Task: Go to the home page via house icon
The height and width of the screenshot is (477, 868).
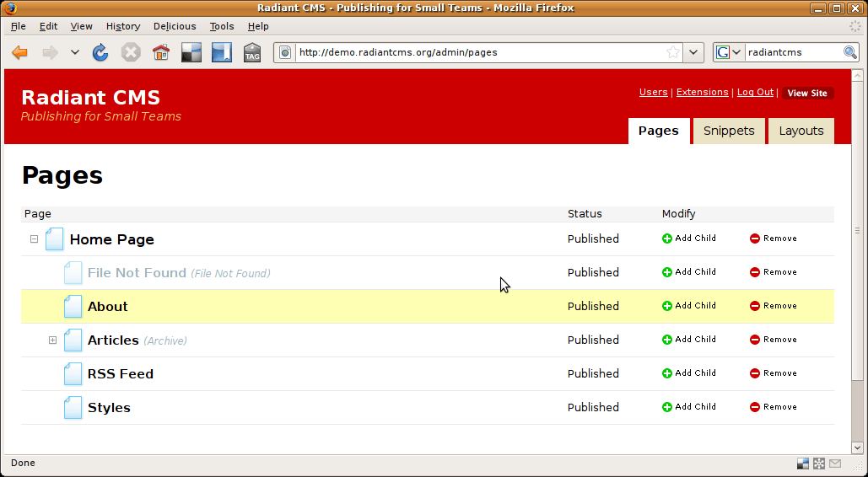Action: [x=161, y=52]
